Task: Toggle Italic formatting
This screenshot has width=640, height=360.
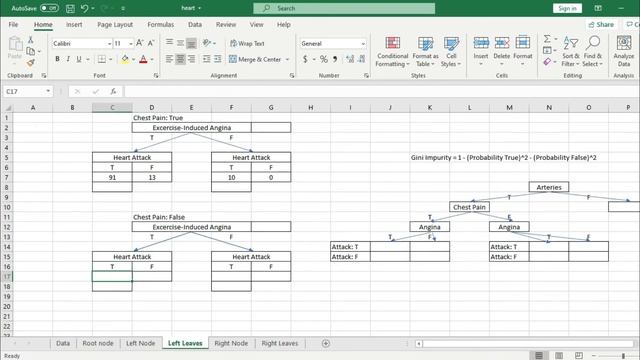Action: point(68,59)
